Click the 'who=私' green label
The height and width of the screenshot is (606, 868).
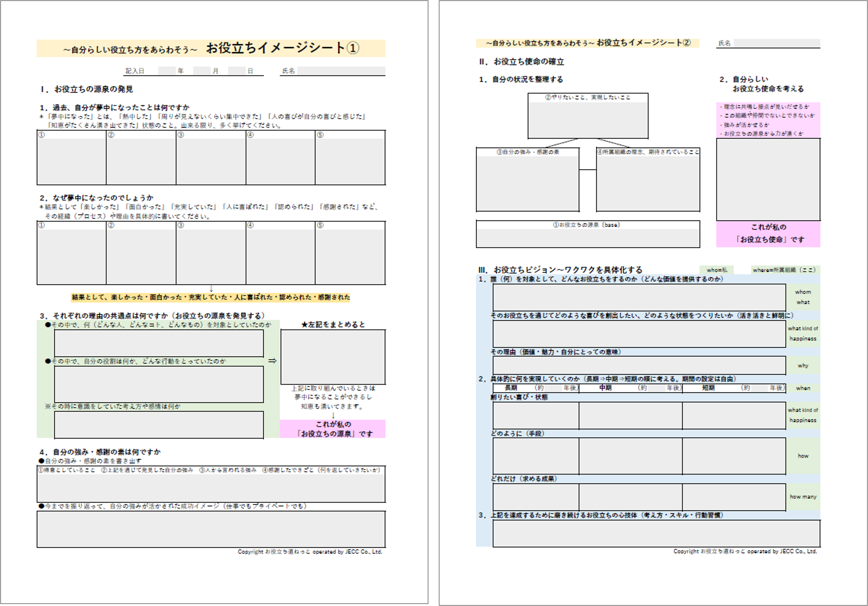tap(717, 270)
